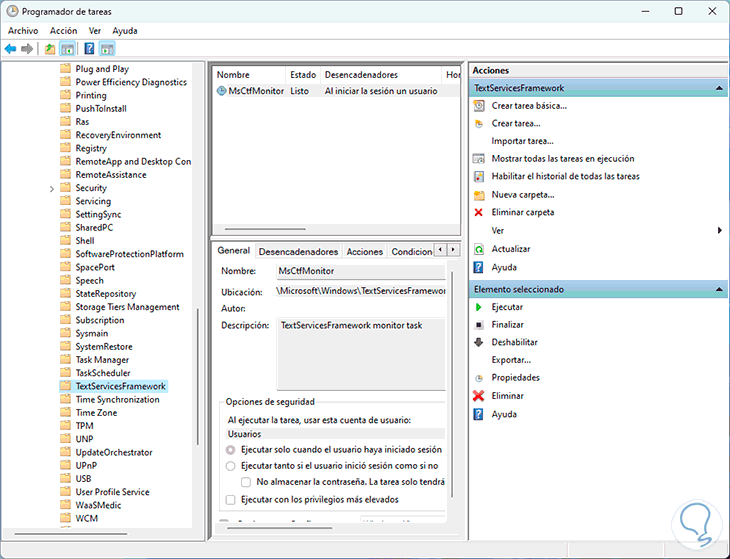730x559 pixels.
Task: Click the green Actualizar refresh icon
Action: [x=479, y=249]
